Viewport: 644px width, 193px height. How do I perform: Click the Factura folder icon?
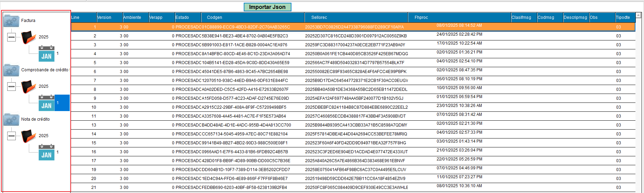11,21
